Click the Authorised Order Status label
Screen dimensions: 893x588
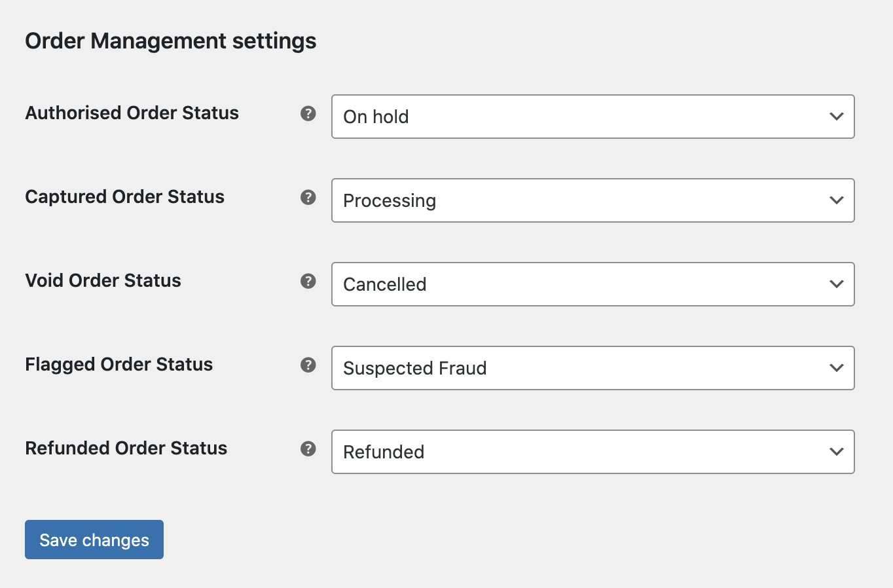click(132, 113)
